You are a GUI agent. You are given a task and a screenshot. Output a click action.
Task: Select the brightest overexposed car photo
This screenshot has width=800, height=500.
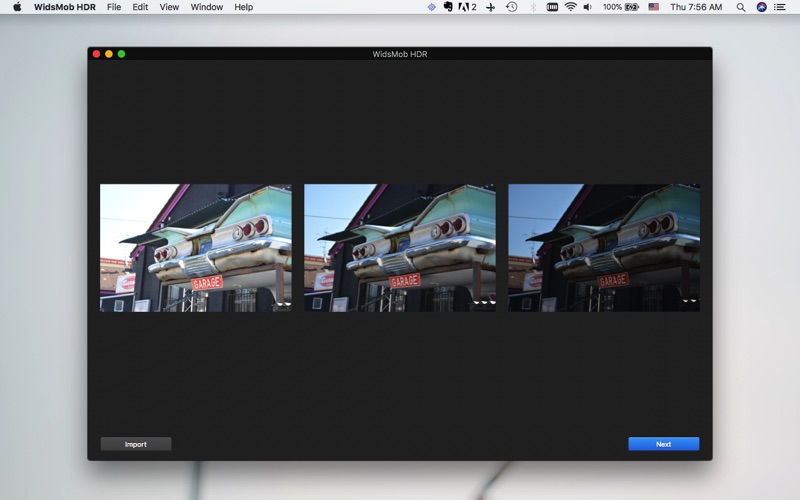(x=196, y=248)
